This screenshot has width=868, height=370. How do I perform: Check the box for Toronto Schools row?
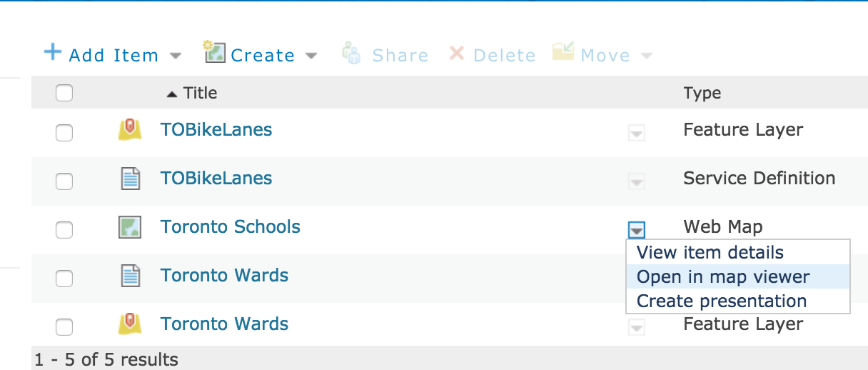coord(64,229)
